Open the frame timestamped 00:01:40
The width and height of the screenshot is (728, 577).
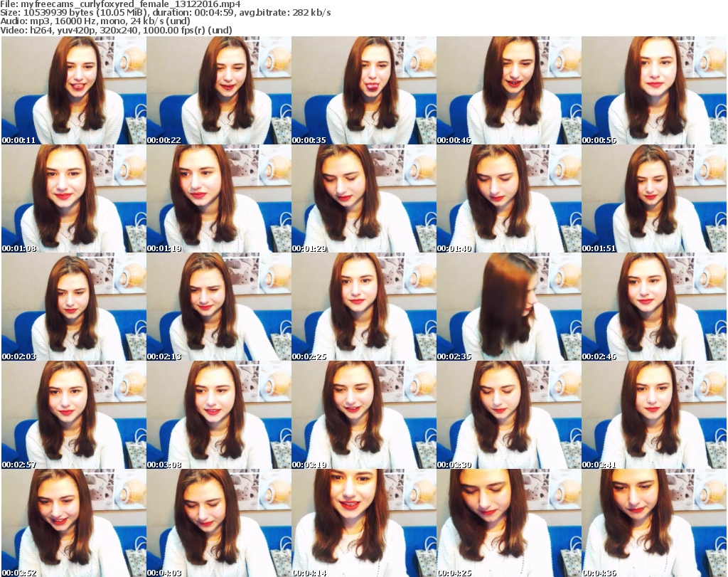[509, 198]
